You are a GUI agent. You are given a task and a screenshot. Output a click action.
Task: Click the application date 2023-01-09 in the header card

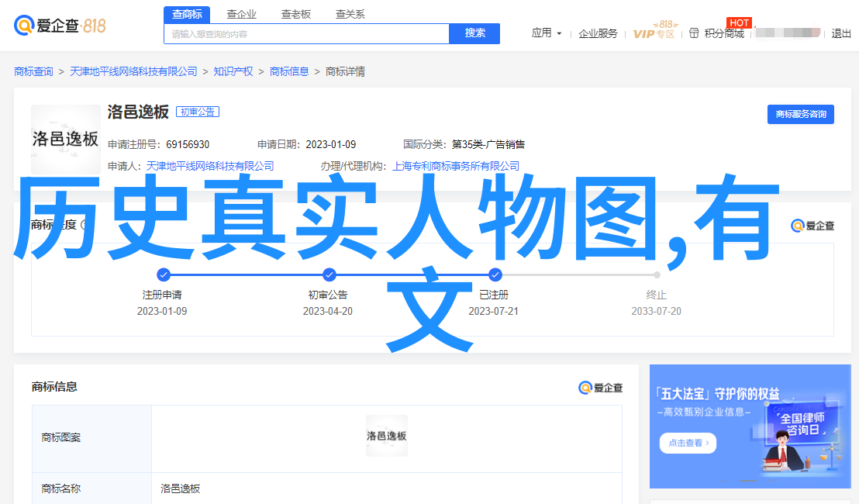(x=331, y=145)
